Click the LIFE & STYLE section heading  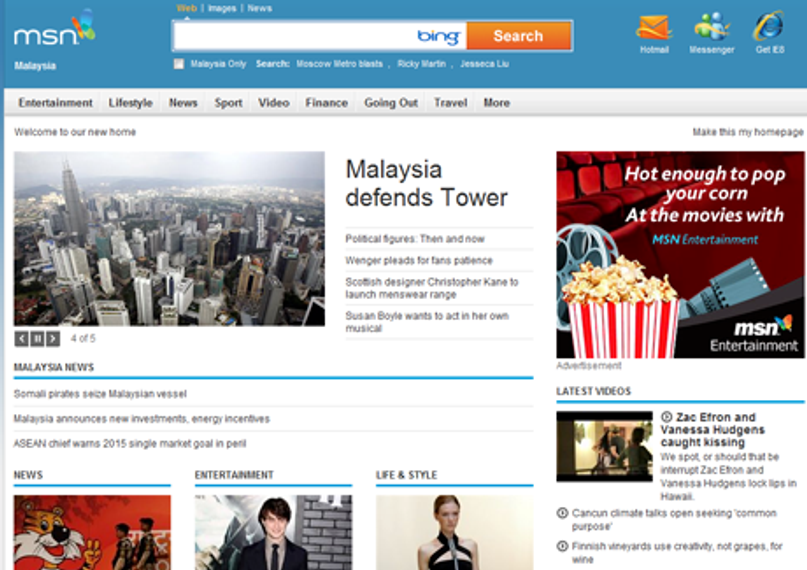point(407,475)
